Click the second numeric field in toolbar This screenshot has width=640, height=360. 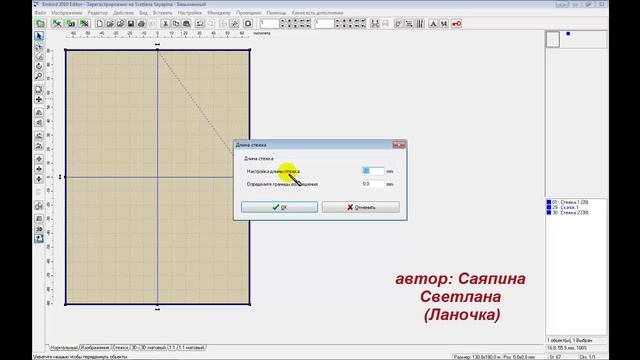click(x=324, y=24)
